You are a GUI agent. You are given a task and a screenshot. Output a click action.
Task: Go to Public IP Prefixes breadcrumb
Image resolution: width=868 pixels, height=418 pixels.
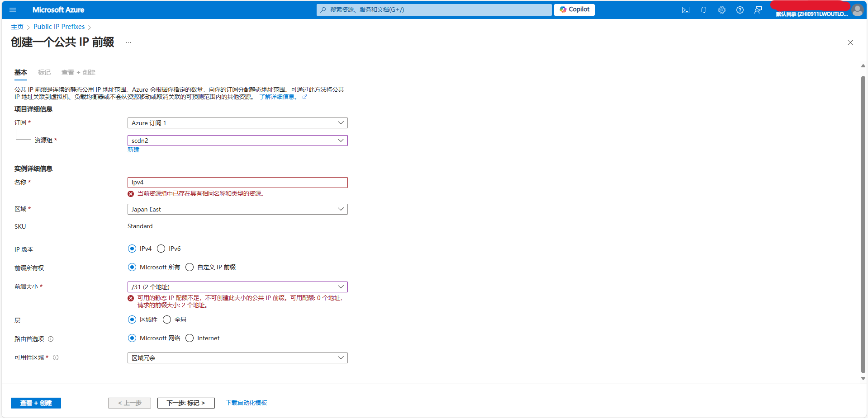pos(59,27)
